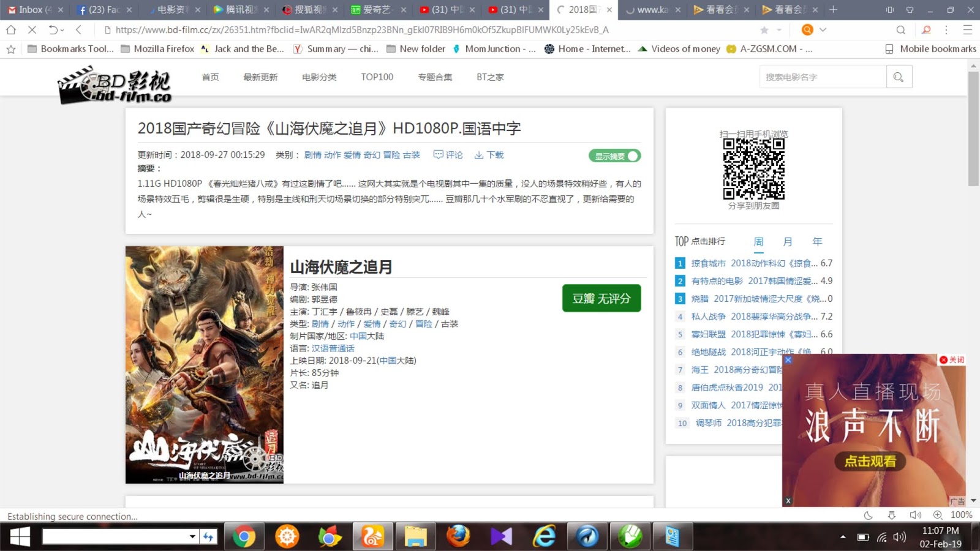Open the TOP100 nav menu item
Image resolution: width=980 pixels, height=551 pixels.
377,77
